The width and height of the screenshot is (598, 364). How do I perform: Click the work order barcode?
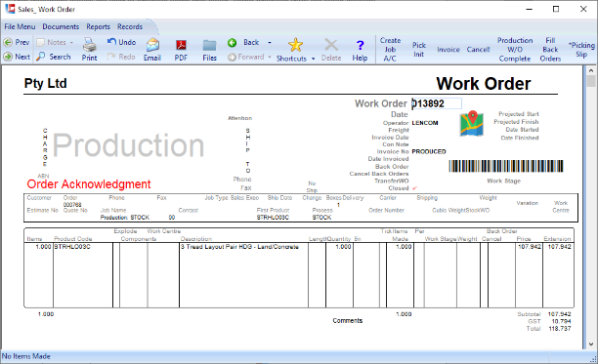pos(506,166)
